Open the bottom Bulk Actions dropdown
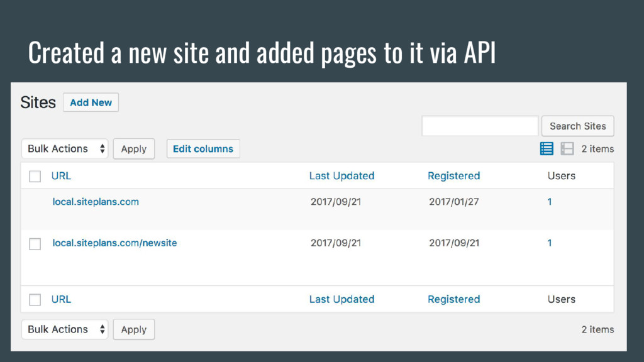 65,329
